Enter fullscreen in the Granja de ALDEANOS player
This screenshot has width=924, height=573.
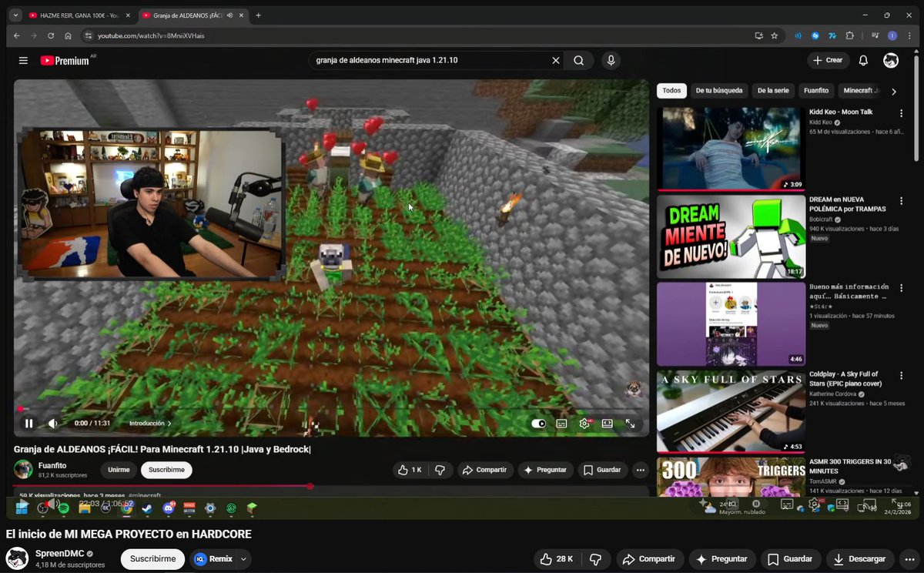click(x=630, y=423)
